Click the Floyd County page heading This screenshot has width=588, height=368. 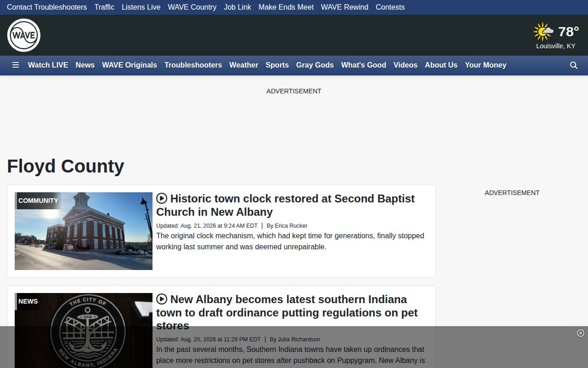[66, 166]
